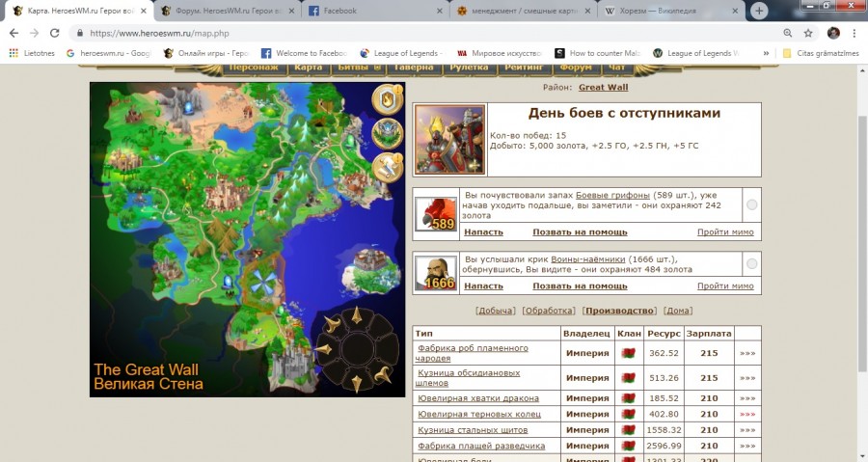Switch to the Facebook browser tab
The image size is (868, 462).
[375, 11]
